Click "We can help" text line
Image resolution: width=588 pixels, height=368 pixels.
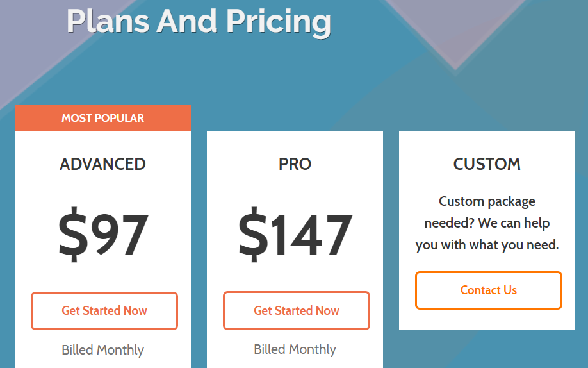click(514, 223)
